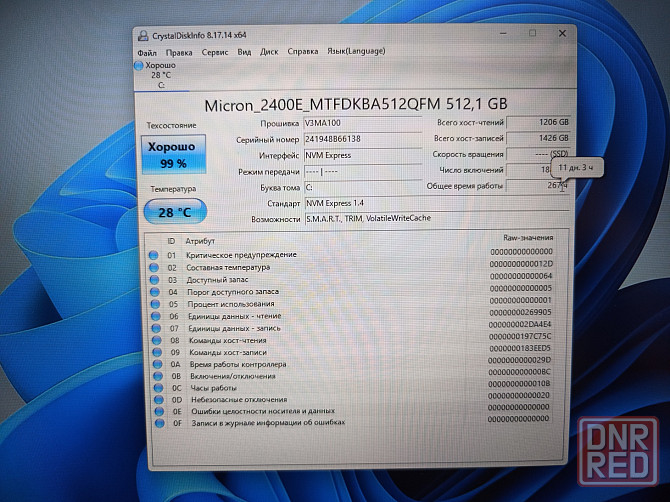Open the Правка menu

click(179, 53)
